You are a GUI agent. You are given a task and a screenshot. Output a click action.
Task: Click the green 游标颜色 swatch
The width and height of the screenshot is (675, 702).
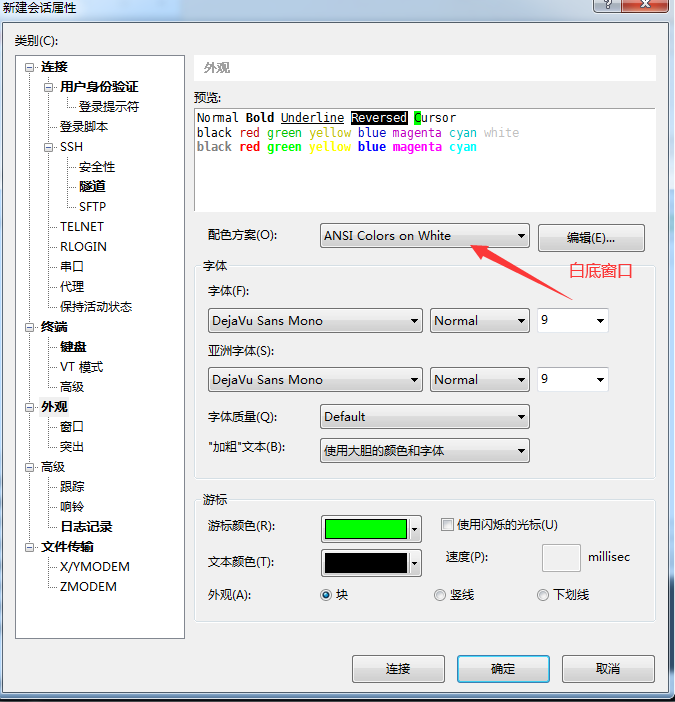tap(365, 528)
